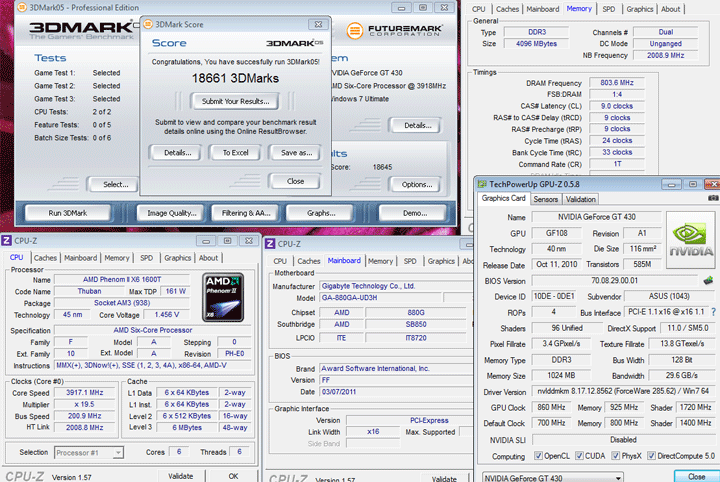Click Options... in the results section
The width and height of the screenshot is (720, 482).
pos(416,185)
